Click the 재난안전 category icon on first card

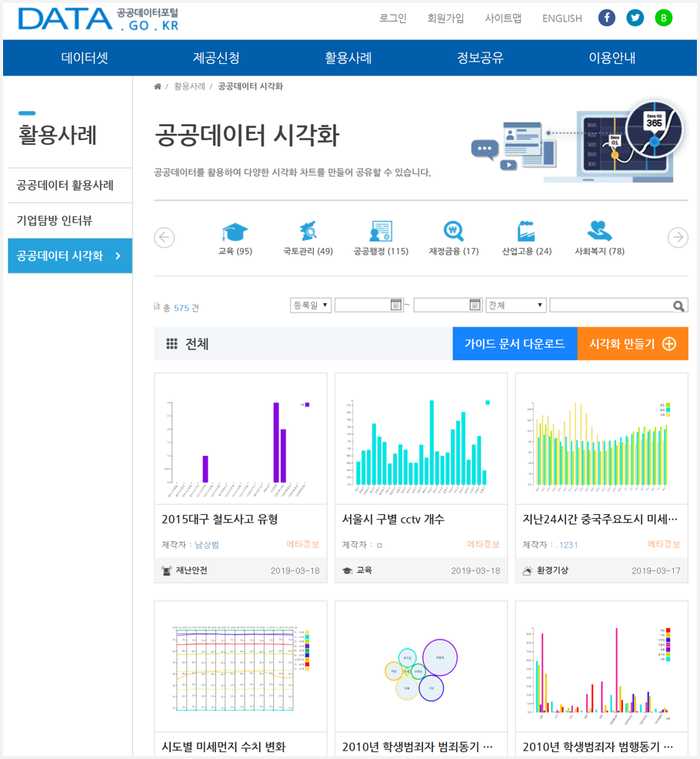166,571
